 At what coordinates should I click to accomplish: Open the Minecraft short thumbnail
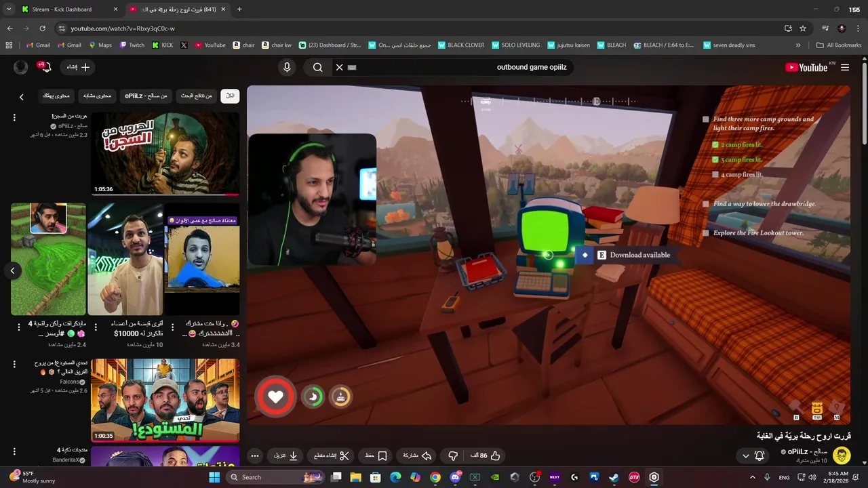pyautogui.click(x=48, y=259)
